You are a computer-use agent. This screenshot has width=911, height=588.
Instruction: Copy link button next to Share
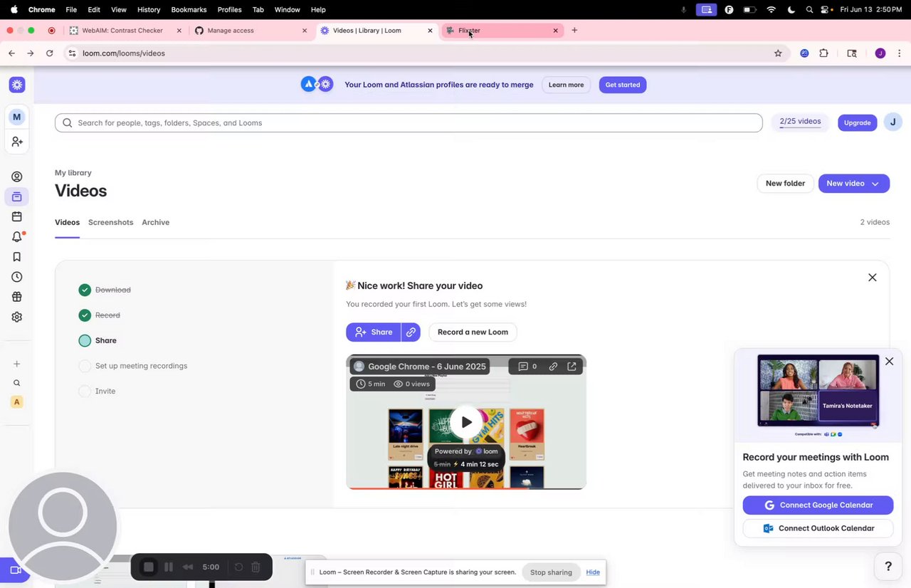point(411,332)
